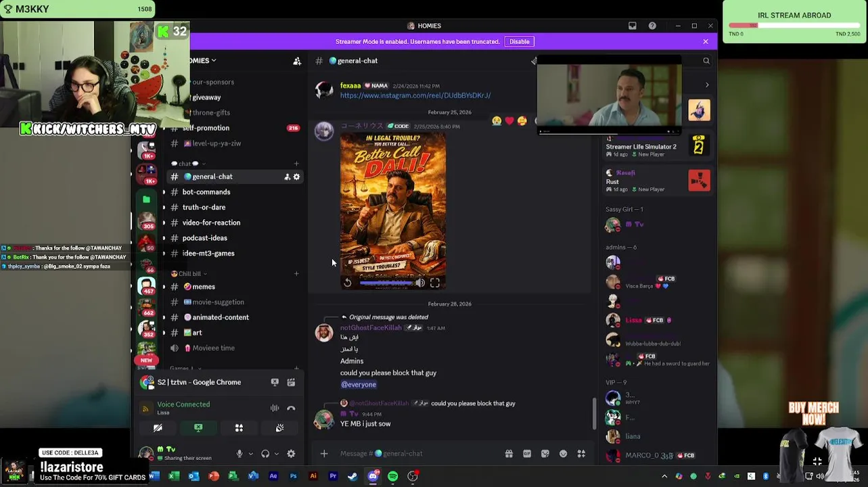
Task: Open the clip icon beside stream title
Action: (x=291, y=382)
